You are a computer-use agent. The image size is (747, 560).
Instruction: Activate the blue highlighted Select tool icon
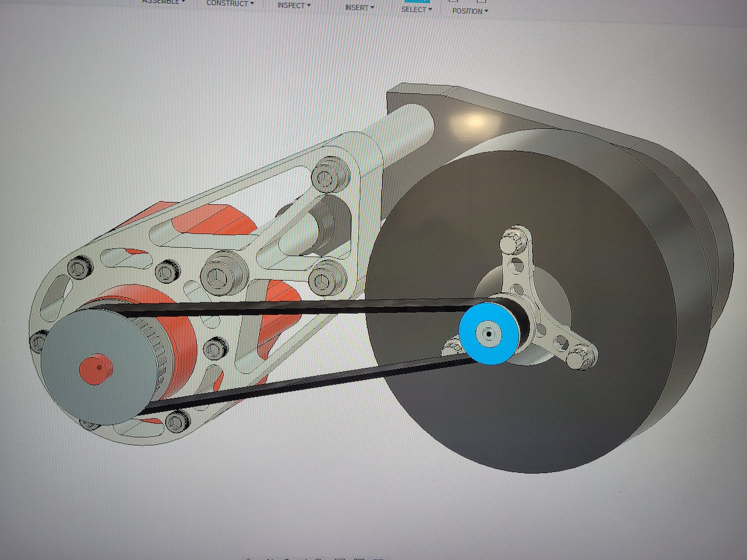coord(417,2)
